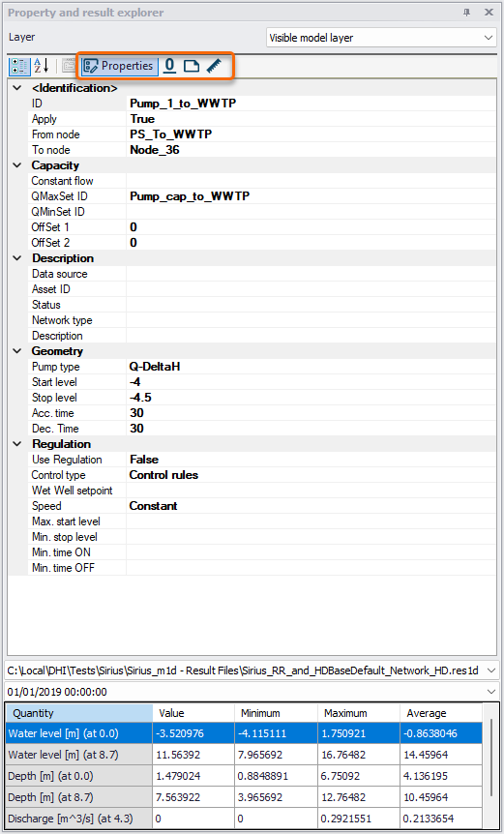Click the Maximum column header
504x834 pixels.
(x=359, y=713)
